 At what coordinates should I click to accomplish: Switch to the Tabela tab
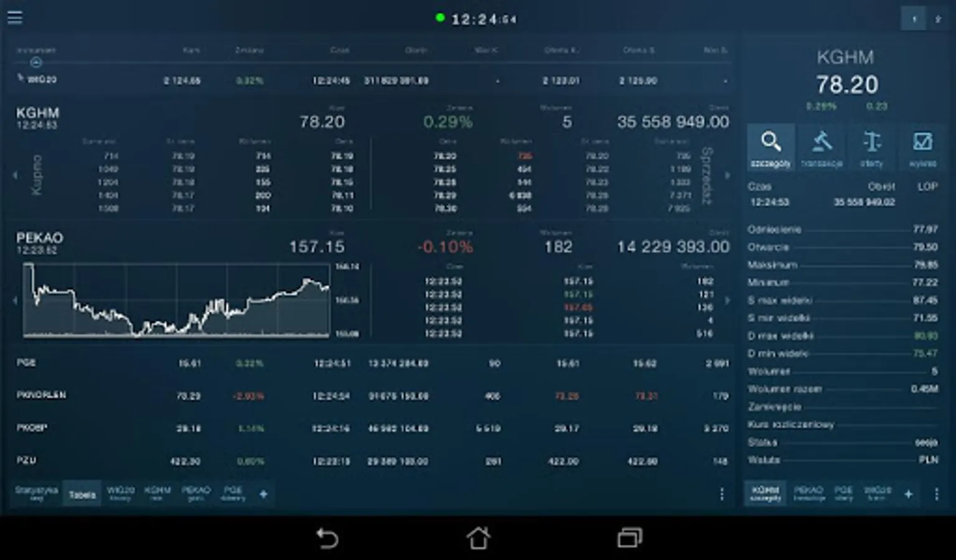click(82, 494)
